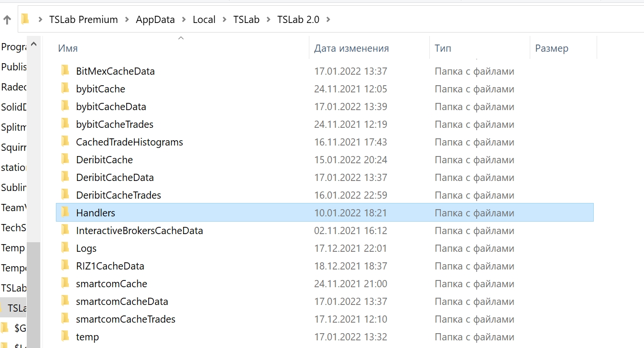Select Temp item in navigation pane
644x348 pixels.
13,248
